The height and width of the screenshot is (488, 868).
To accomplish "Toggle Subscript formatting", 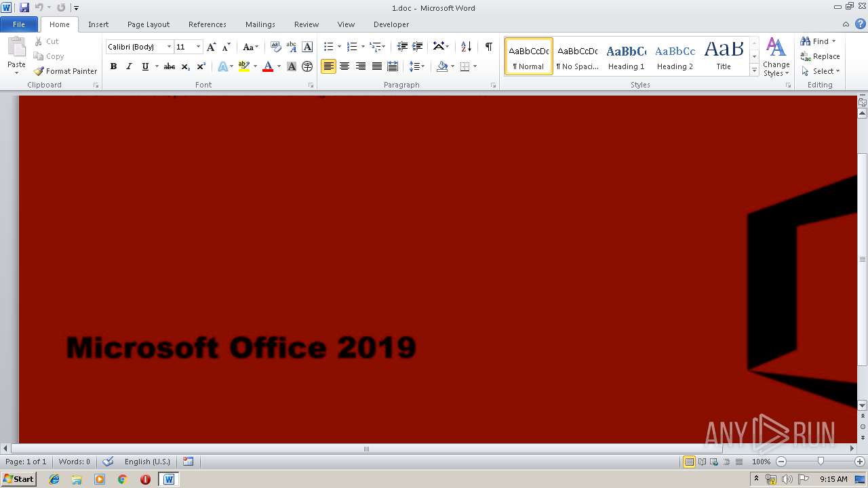I will pyautogui.click(x=186, y=66).
